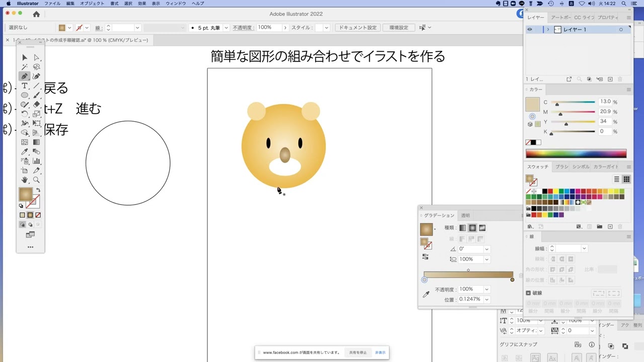Open the gradient aspect ratio dropdown
644x362 pixels.
[x=487, y=259]
